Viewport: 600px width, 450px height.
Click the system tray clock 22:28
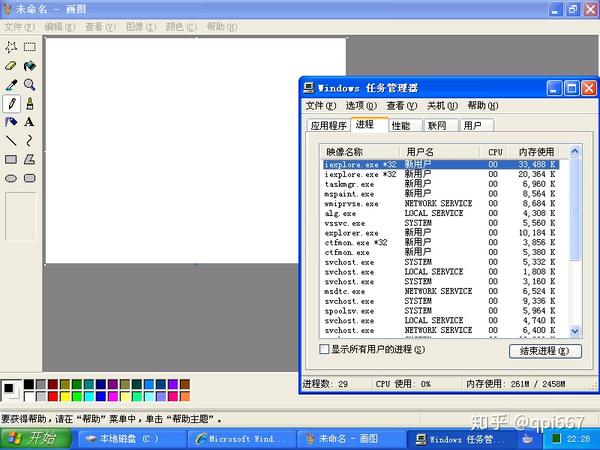pos(578,439)
